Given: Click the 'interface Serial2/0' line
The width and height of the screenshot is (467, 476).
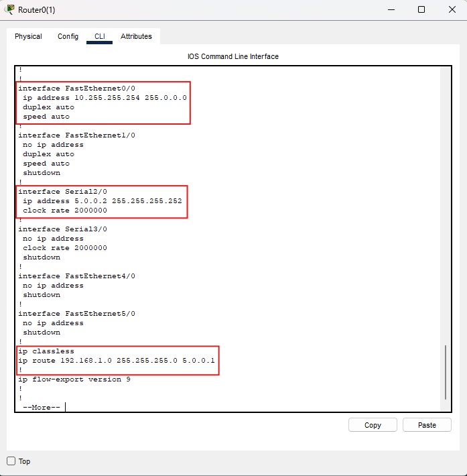Looking at the screenshot, I should coord(62,192).
